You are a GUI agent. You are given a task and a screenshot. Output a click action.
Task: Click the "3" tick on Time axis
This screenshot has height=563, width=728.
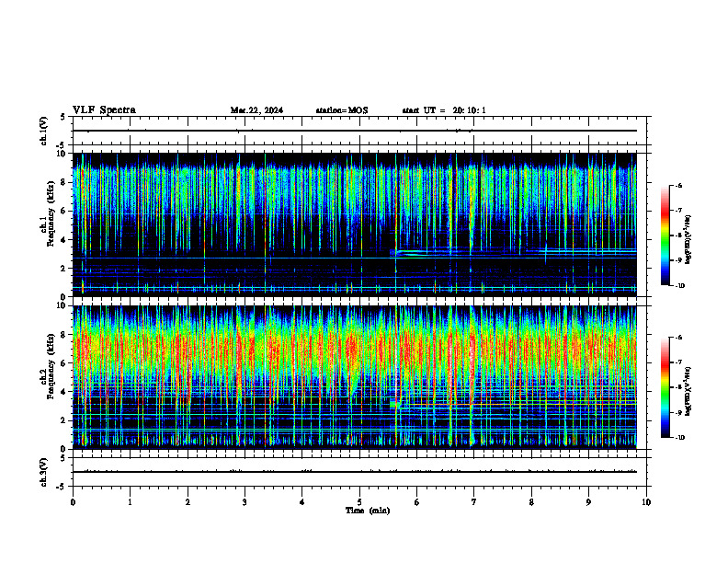click(x=245, y=502)
